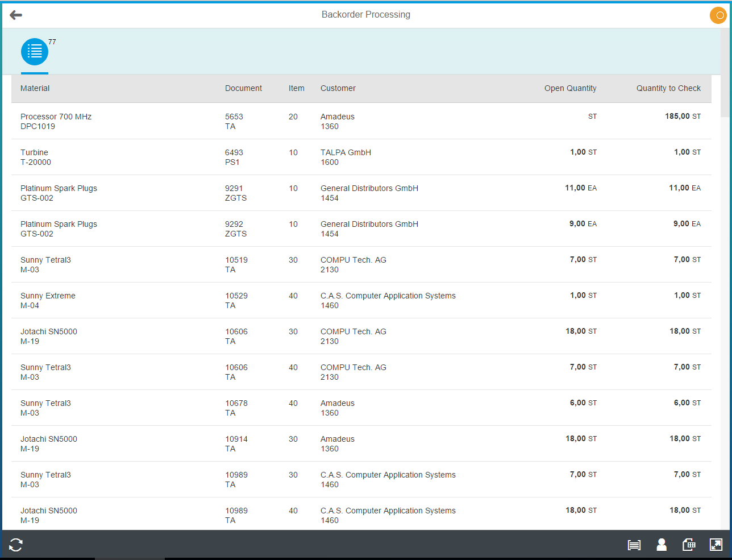
Task: Refresh the backorder list
Action: click(x=16, y=545)
